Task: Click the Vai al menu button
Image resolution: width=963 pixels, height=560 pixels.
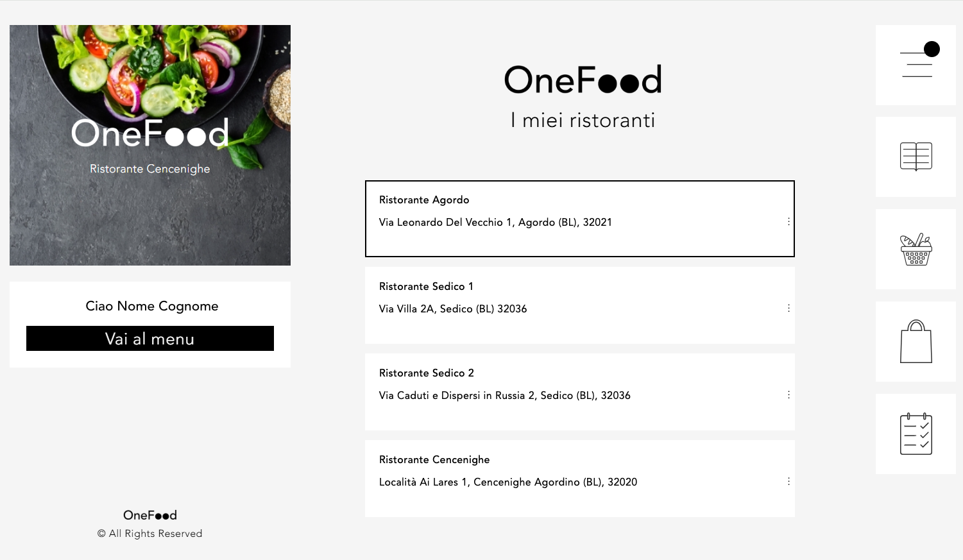Action: point(150,339)
